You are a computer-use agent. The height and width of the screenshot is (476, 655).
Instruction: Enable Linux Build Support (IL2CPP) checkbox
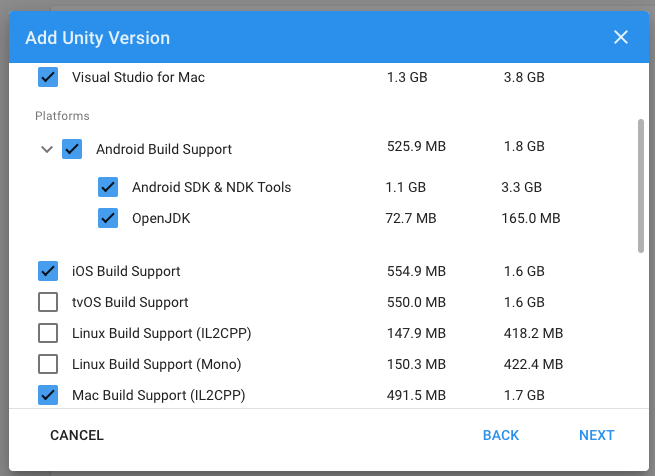(48, 333)
